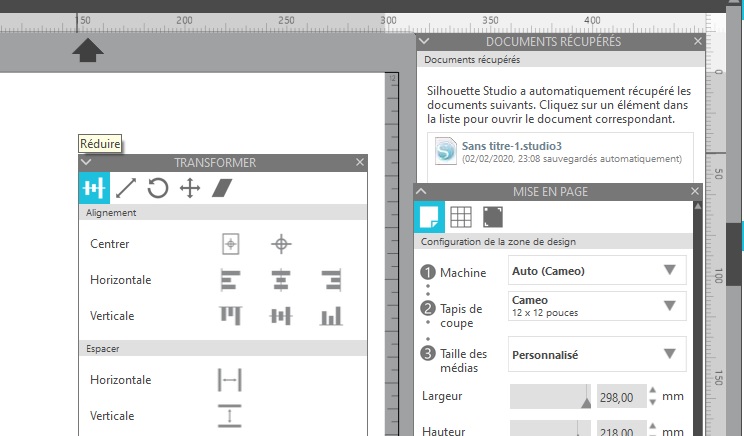
Task: Close the Mise en page panel
Action: tap(695, 191)
